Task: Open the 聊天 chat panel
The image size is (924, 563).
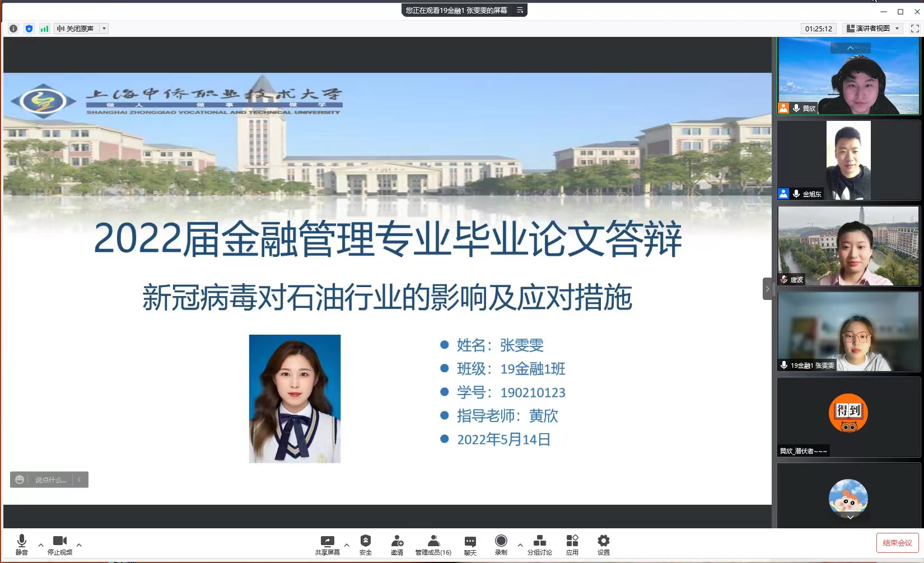Action: point(470,545)
